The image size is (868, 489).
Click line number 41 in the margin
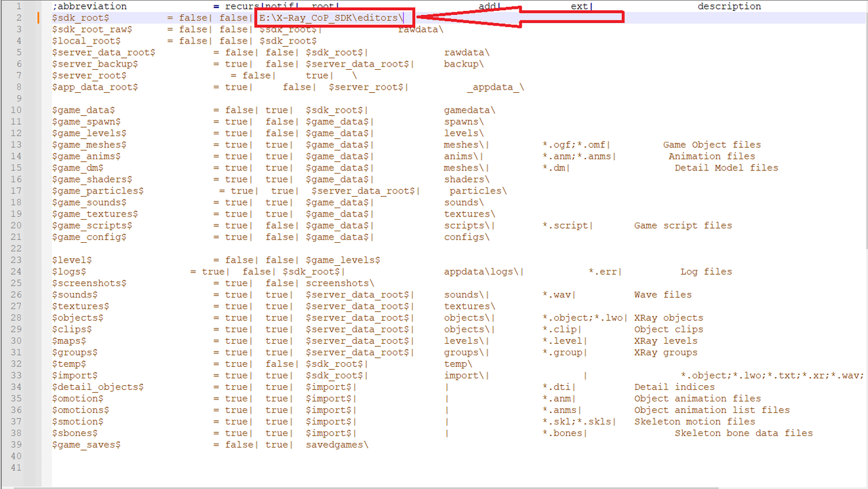tap(16, 467)
